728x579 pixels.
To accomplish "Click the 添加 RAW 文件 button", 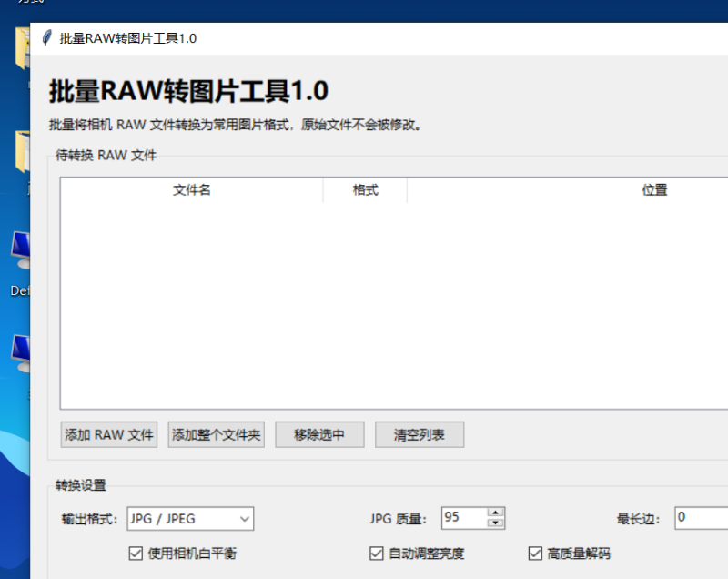I will pyautogui.click(x=109, y=434).
